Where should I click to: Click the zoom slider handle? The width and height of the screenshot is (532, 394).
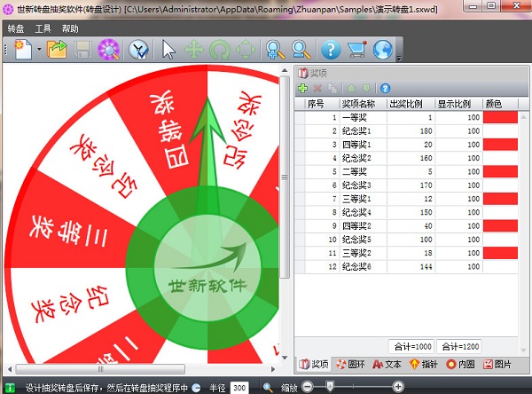point(330,386)
